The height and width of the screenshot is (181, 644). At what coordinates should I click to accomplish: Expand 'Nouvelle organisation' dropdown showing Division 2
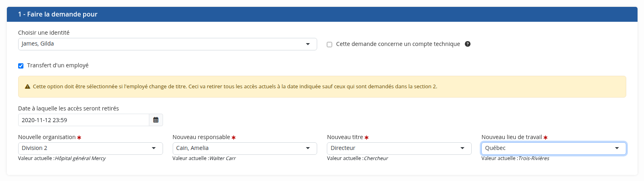tap(90, 148)
